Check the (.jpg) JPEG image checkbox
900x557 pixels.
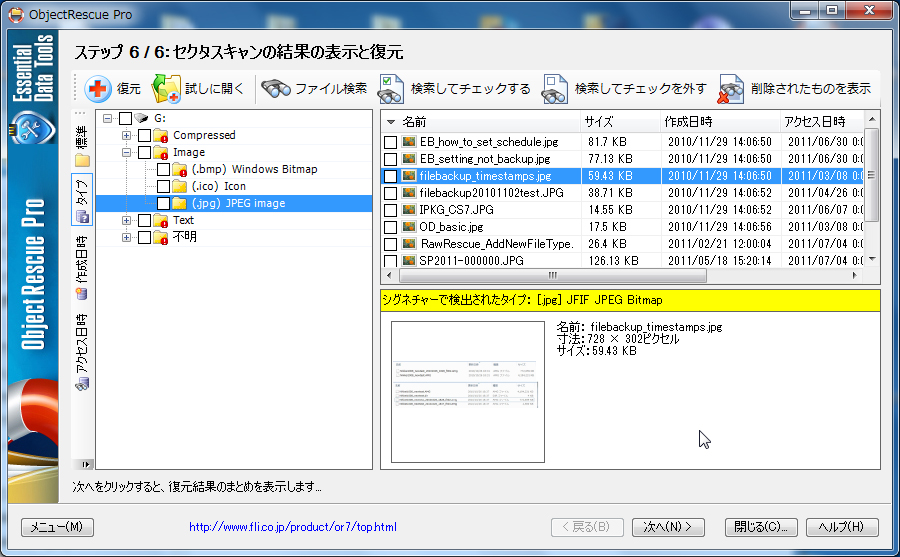(x=163, y=203)
